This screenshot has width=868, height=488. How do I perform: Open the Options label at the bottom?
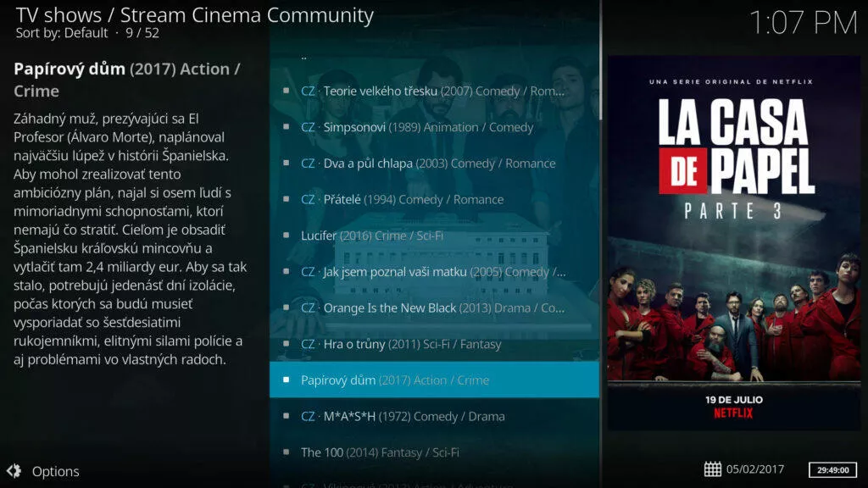[x=55, y=471]
